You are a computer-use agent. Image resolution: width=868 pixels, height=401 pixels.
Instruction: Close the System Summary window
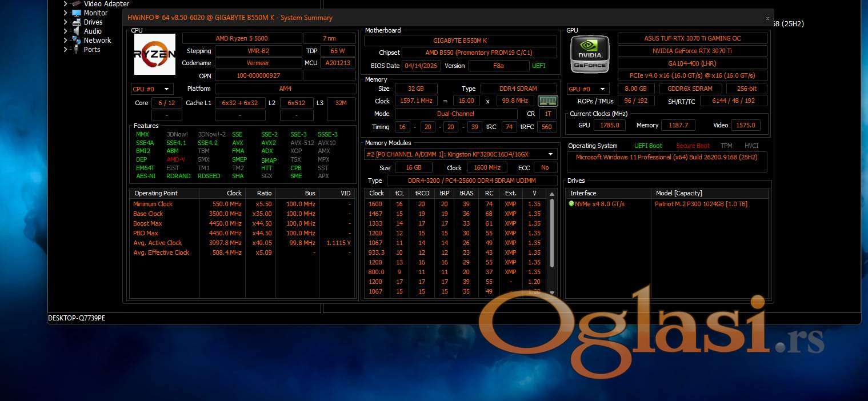coord(767,18)
